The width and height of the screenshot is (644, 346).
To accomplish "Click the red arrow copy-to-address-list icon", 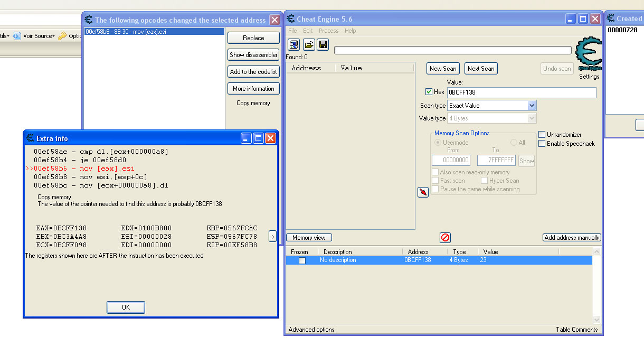I will (423, 192).
